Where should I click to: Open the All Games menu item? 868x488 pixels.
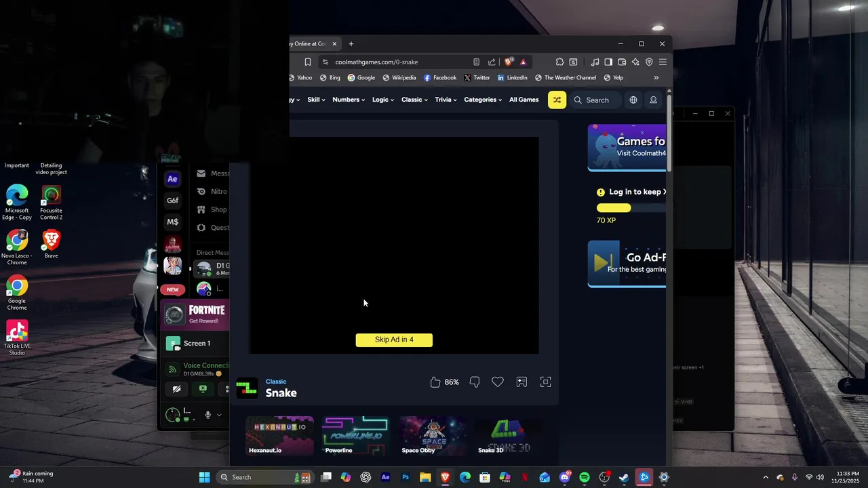coord(524,100)
